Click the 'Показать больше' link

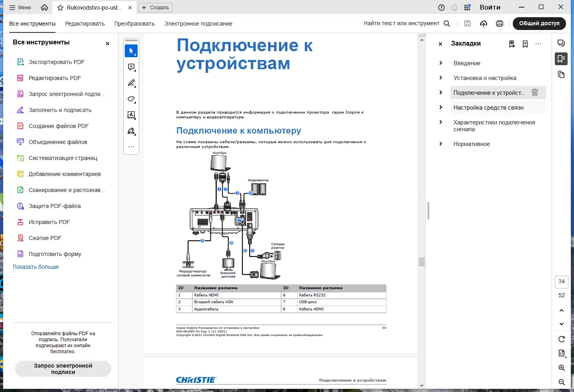pos(36,267)
